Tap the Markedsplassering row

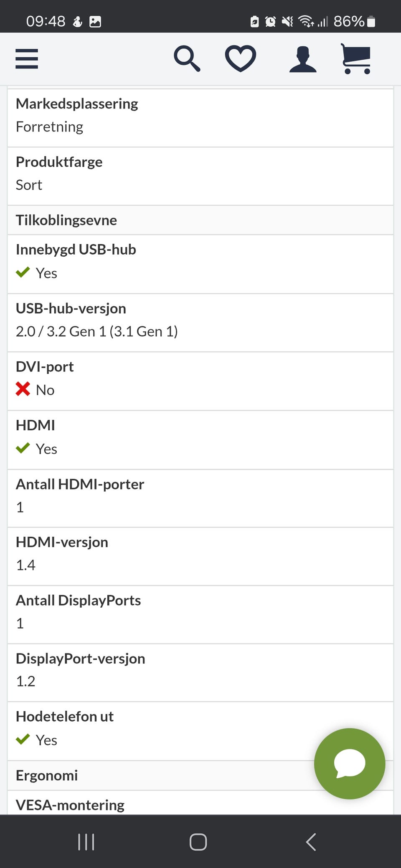point(200,117)
